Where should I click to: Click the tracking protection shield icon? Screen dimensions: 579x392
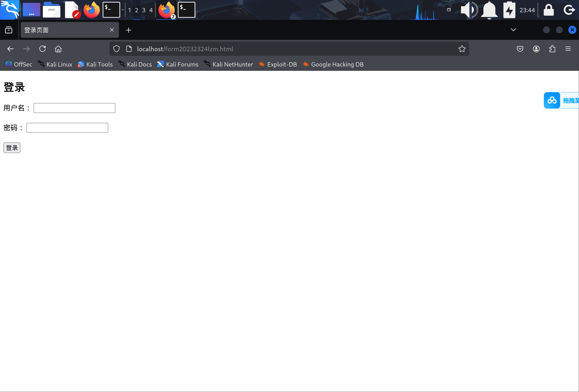[x=116, y=49]
